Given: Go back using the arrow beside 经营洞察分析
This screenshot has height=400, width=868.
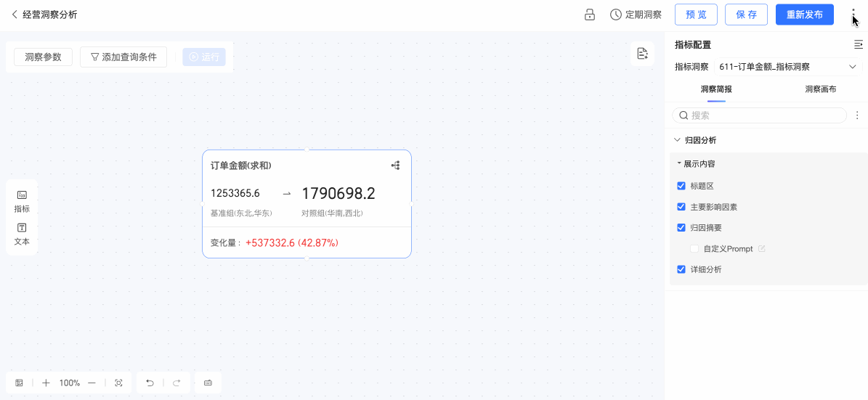Looking at the screenshot, I should tap(15, 15).
